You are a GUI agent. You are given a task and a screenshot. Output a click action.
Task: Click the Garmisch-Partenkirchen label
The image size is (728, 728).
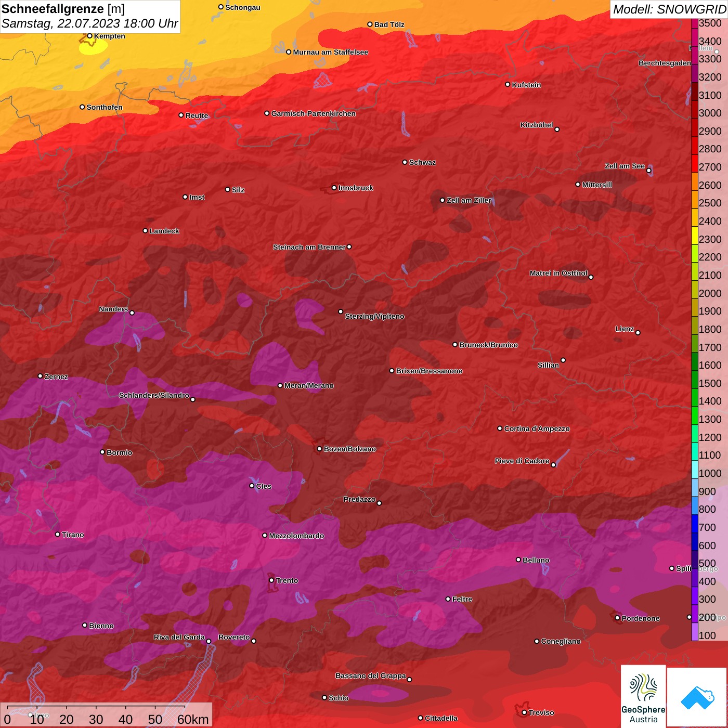click(x=314, y=113)
